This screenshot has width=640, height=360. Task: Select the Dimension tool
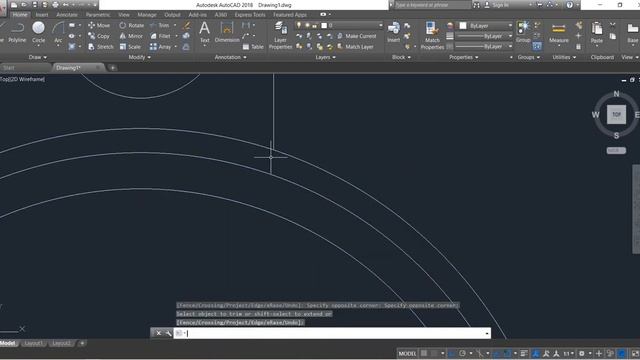(x=227, y=32)
